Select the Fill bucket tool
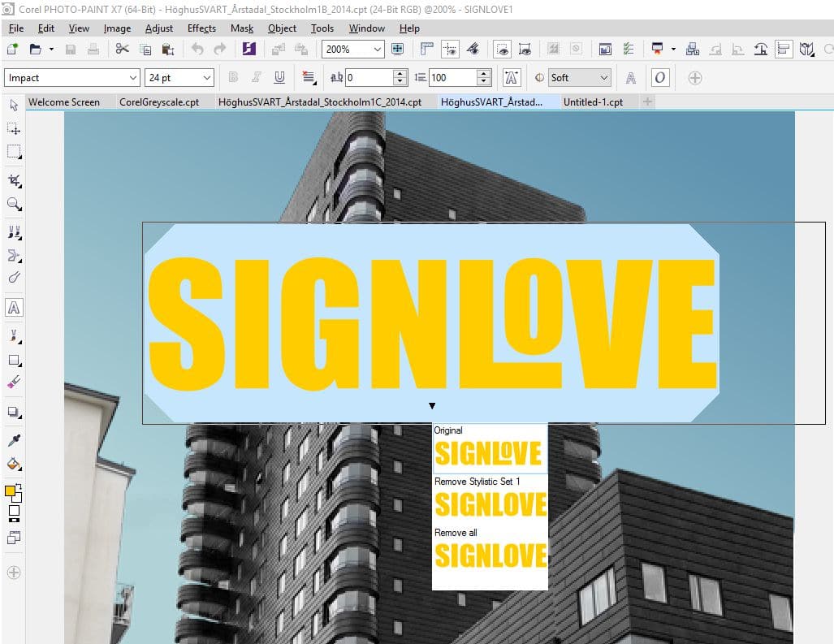Viewport: 834px width, 644px height. point(14,465)
